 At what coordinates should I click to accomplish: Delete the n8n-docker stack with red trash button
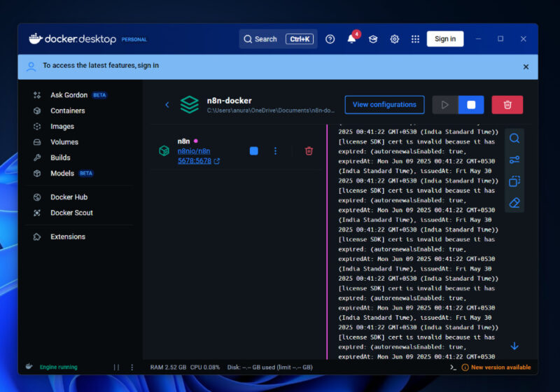(x=507, y=104)
